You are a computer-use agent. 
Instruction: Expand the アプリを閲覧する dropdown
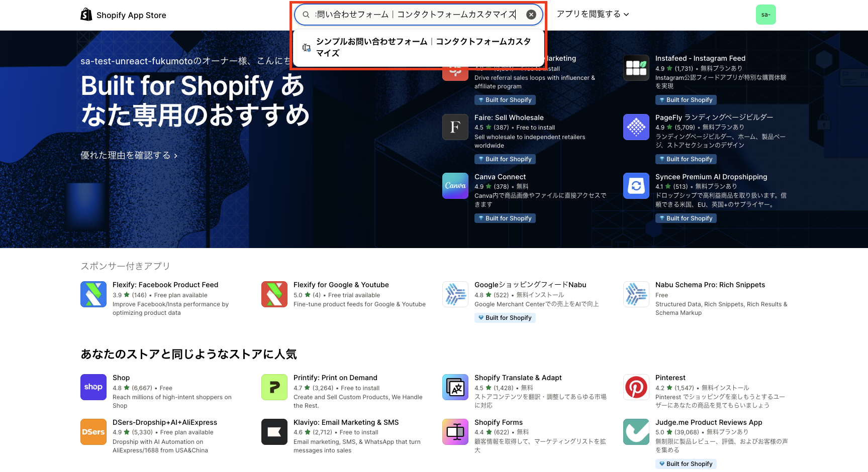(593, 14)
